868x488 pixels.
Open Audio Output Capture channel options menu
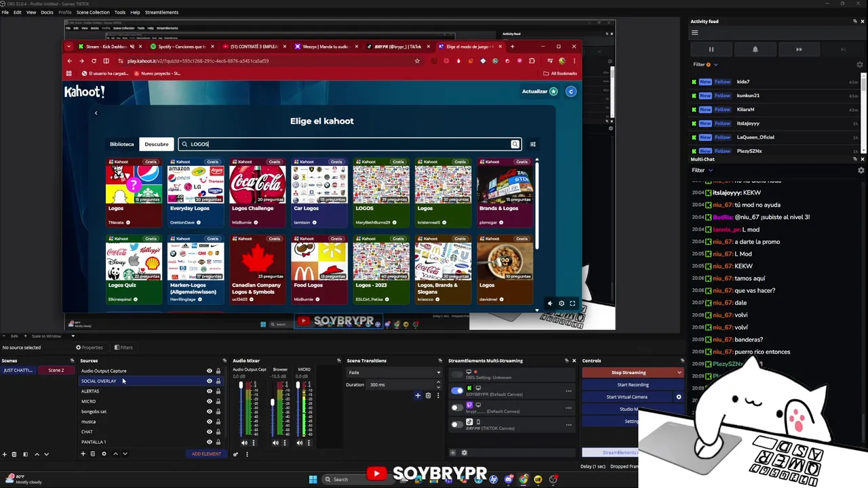click(254, 443)
